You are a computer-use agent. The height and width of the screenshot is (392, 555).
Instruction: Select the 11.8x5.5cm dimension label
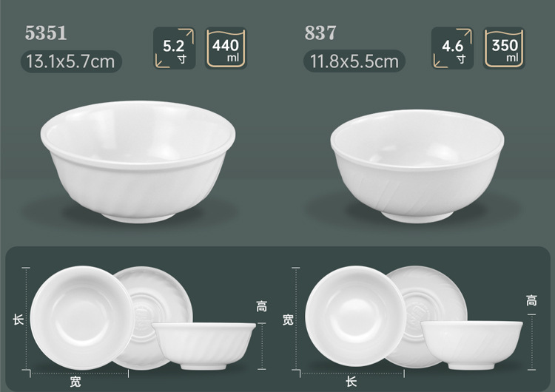coord(354,61)
